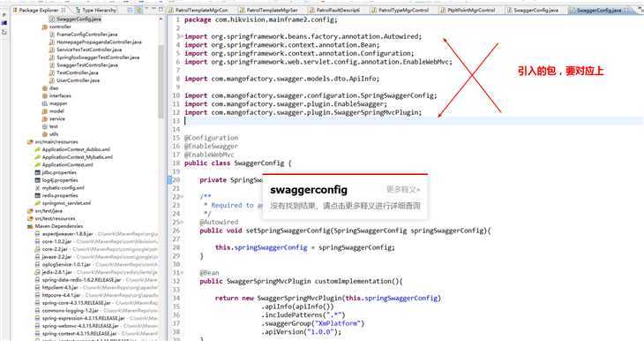Image resolution: width=644 pixels, height=341 pixels.
Task: Select the src/test/resources folder
Action: [x=51, y=219]
